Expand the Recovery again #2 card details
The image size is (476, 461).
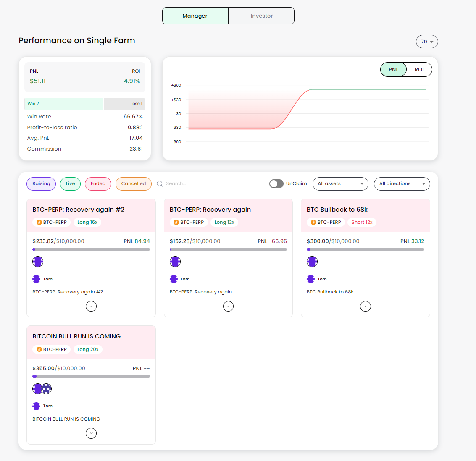91,306
